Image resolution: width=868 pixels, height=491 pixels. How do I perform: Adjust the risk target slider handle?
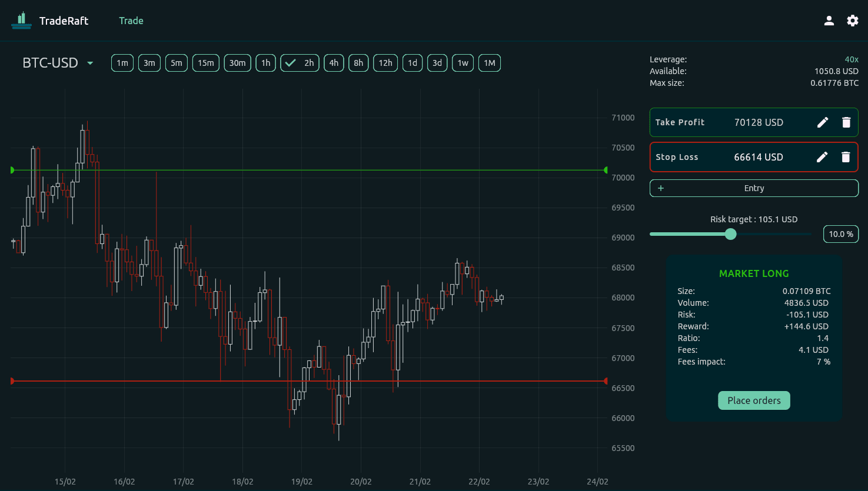point(730,234)
